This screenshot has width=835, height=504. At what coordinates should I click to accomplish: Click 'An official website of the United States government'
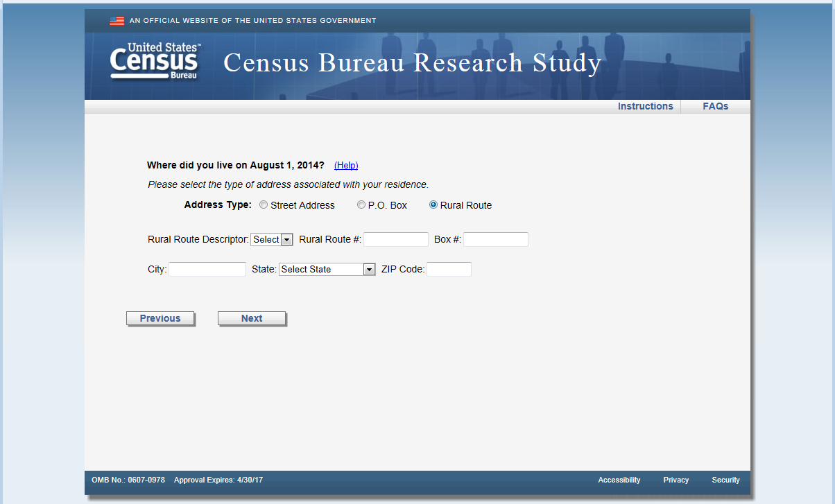[253, 21]
